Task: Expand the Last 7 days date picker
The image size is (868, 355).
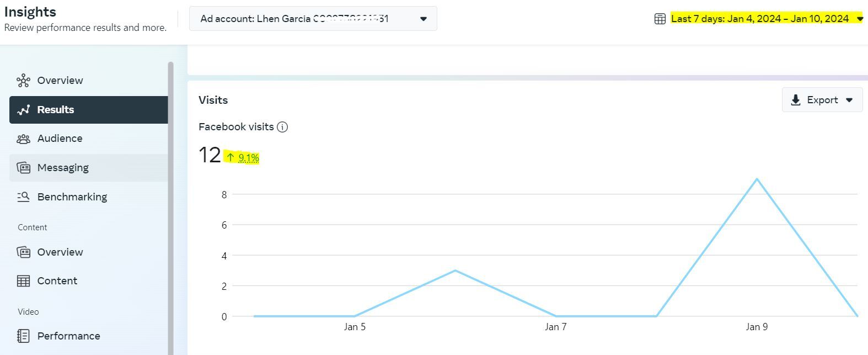Action: point(860,19)
